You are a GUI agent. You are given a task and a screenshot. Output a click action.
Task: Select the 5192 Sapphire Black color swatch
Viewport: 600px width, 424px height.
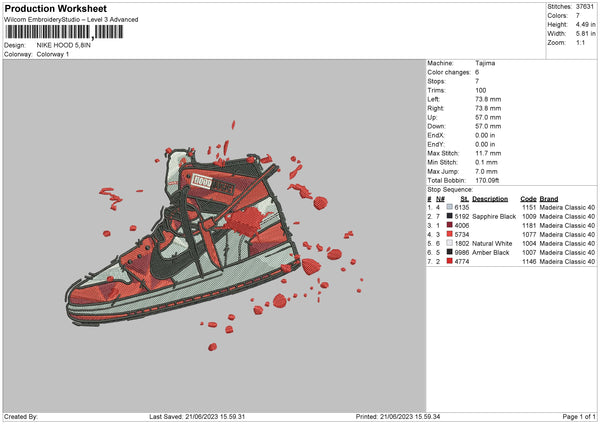[x=449, y=216]
